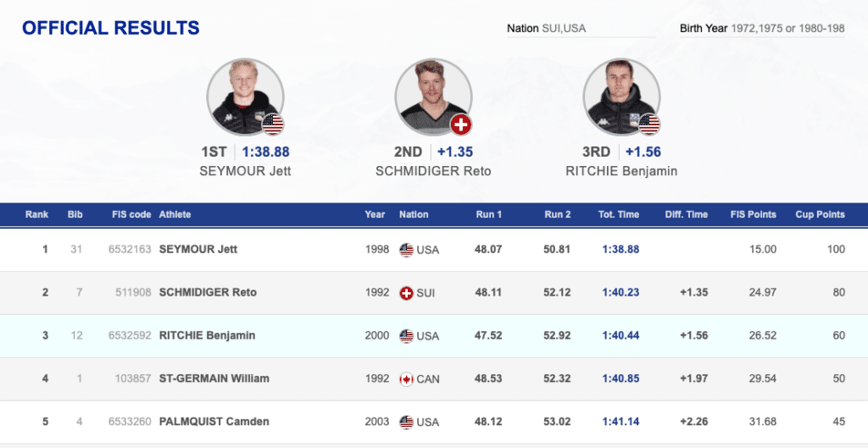Click the SUI flag in Schmidiger's row

(x=406, y=293)
